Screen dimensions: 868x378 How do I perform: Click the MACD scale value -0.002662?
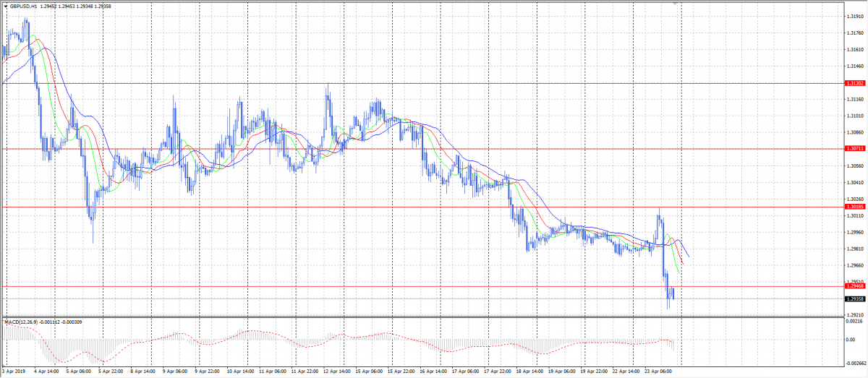click(x=856, y=364)
